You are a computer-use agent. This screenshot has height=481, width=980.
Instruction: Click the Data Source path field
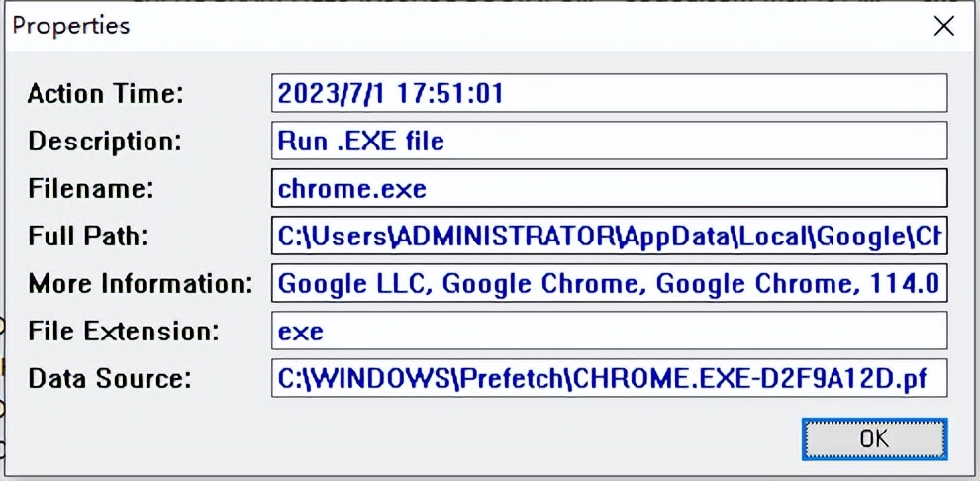tap(609, 378)
